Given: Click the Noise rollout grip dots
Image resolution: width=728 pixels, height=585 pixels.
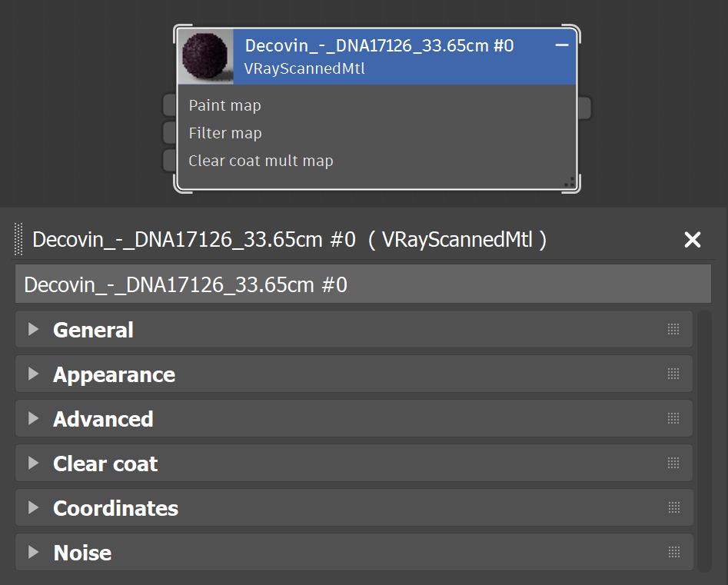Looking at the screenshot, I should [x=673, y=552].
